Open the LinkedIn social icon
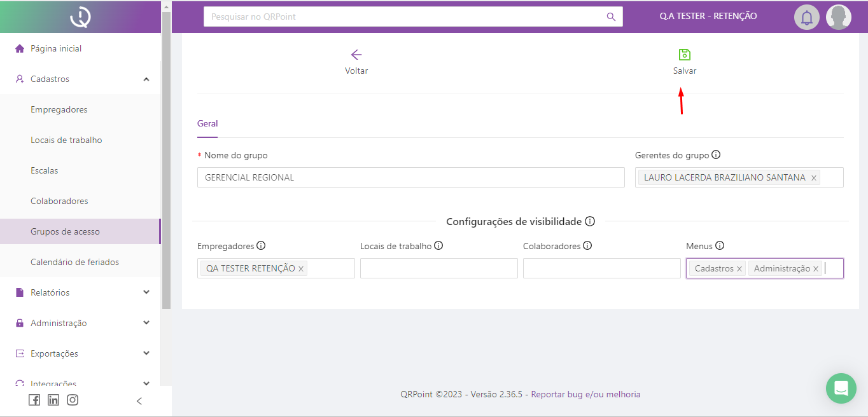The image size is (868, 417). pos(53,400)
